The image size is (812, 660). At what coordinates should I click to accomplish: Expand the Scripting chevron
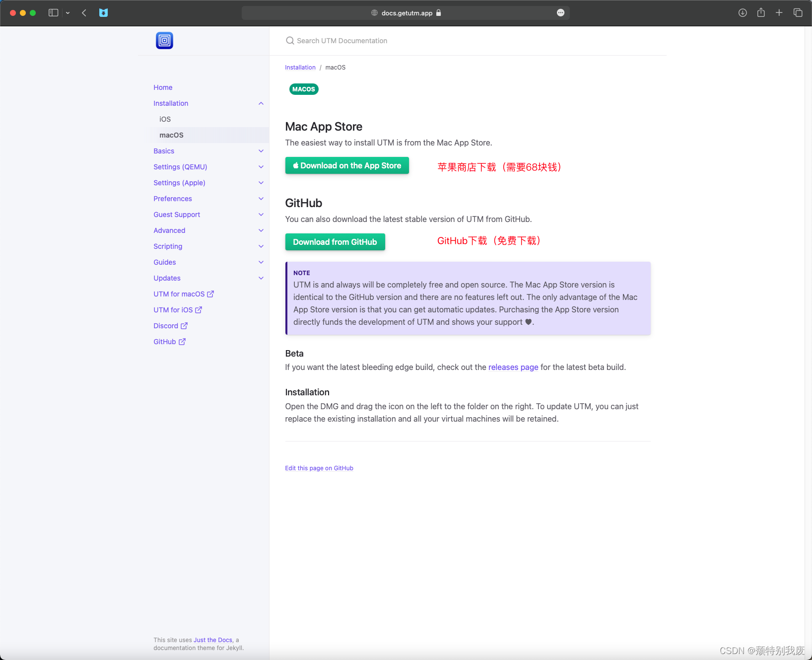tap(261, 246)
